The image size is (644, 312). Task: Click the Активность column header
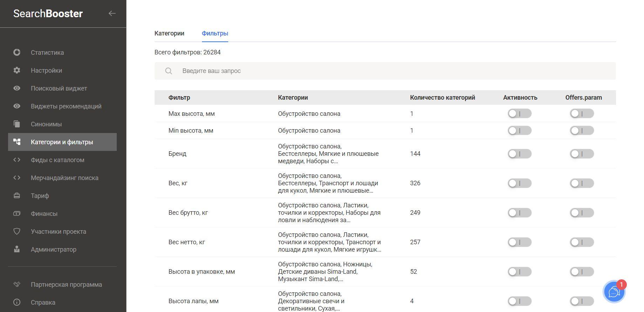(520, 98)
